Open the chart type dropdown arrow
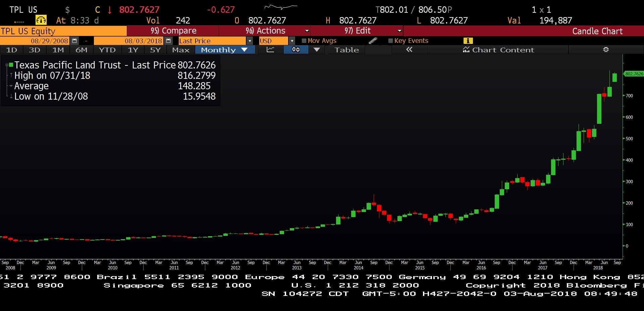644x311 pixels. point(317,50)
